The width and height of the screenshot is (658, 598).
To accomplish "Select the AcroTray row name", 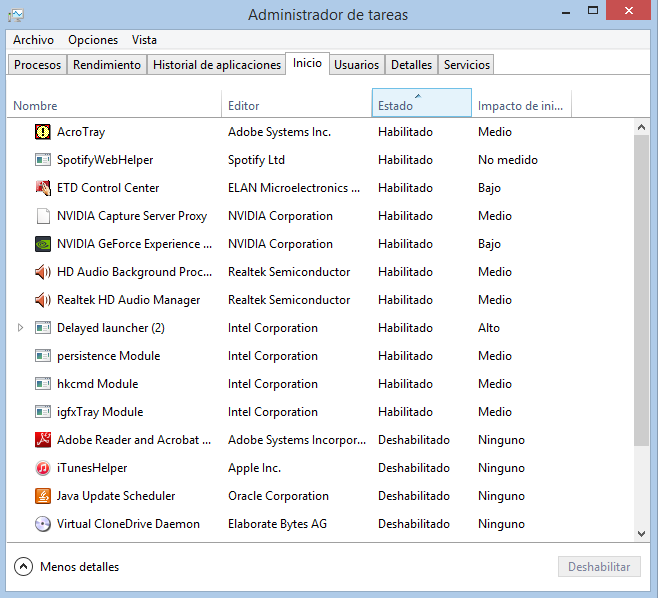I will (81, 132).
